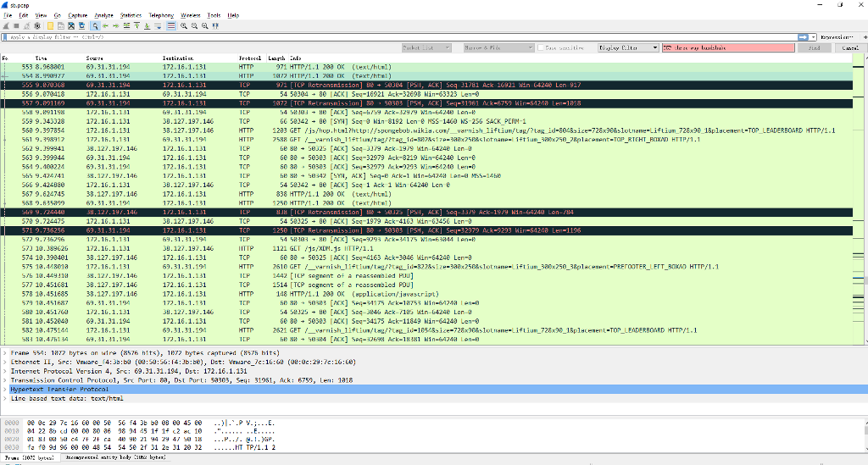Go back in packet history
868x465 pixels.
point(105,26)
